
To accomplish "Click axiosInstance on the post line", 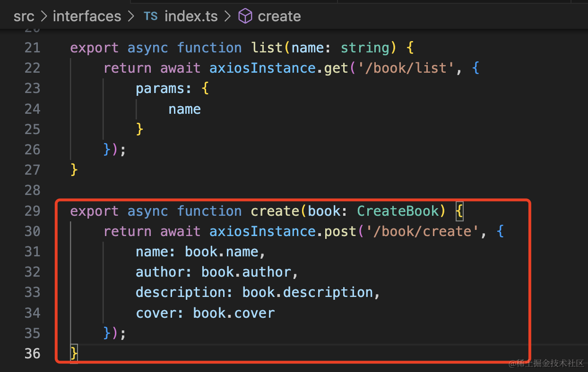I will pyautogui.click(x=262, y=231).
